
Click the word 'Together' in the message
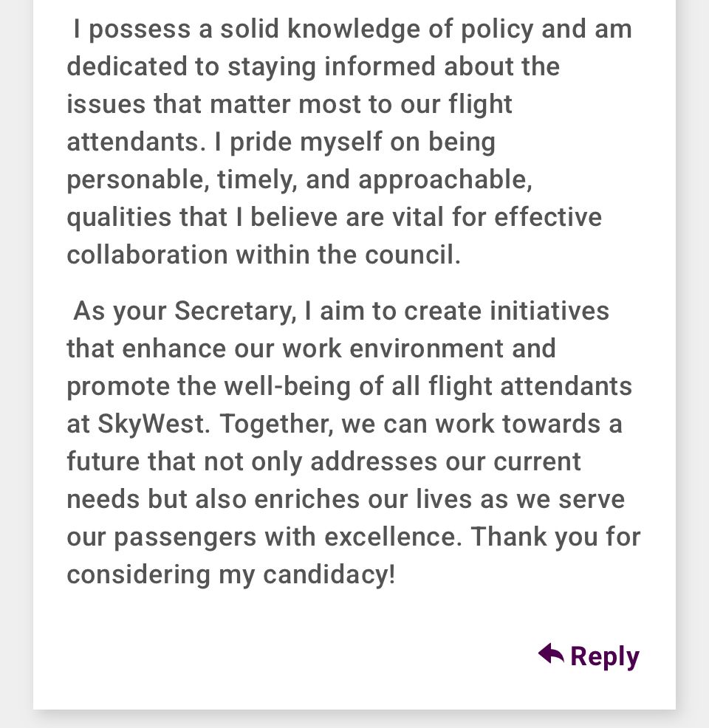[277, 425]
